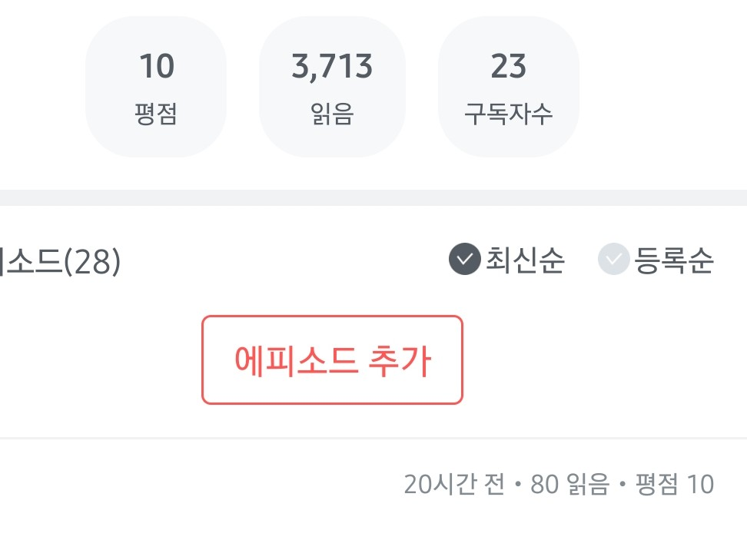The height and width of the screenshot is (560, 747).
Task: Open the 구독자수 subscribers stat card
Action: coord(508,87)
